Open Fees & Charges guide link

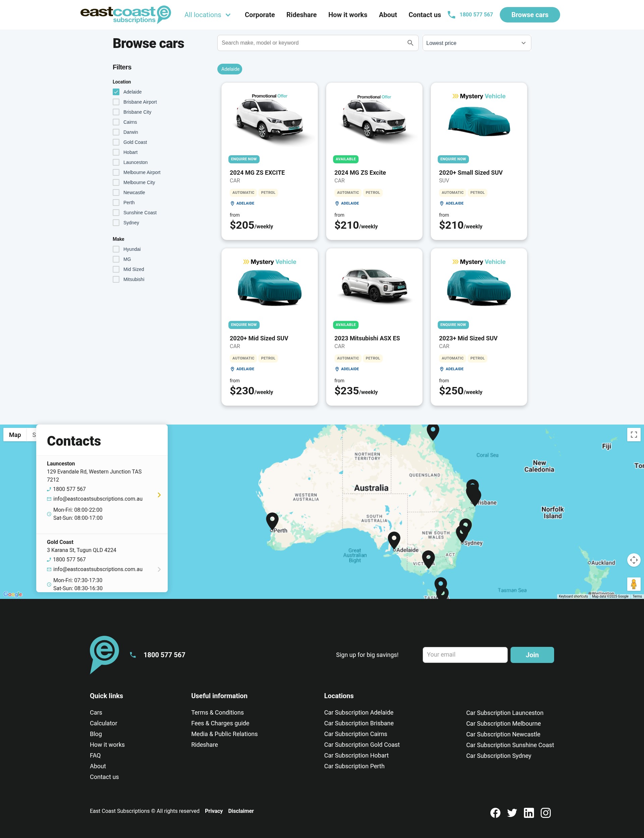220,723
